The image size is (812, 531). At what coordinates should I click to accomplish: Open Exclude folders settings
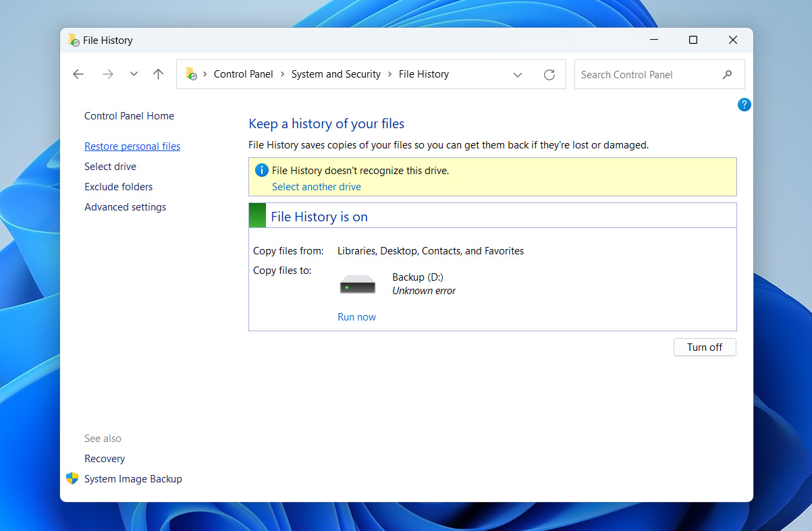click(x=118, y=187)
